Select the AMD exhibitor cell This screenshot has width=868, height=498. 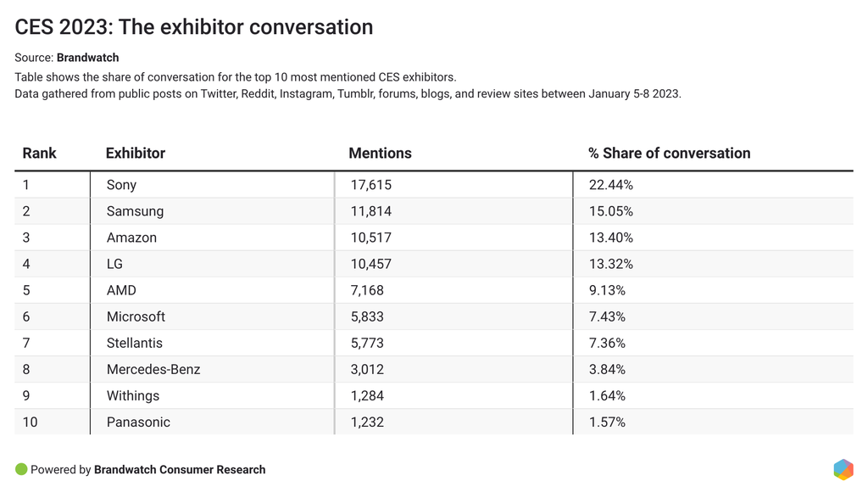tap(121, 290)
